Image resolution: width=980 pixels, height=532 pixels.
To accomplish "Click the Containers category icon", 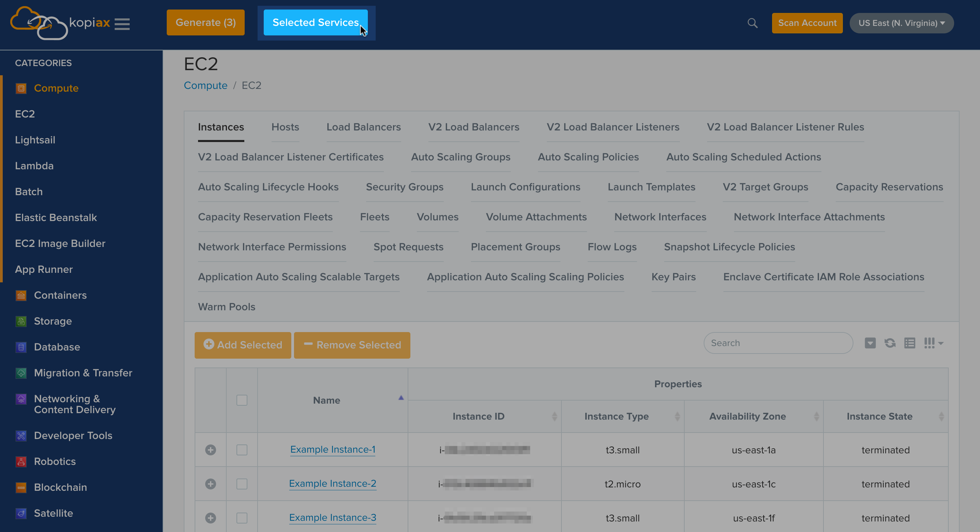I will coord(21,296).
